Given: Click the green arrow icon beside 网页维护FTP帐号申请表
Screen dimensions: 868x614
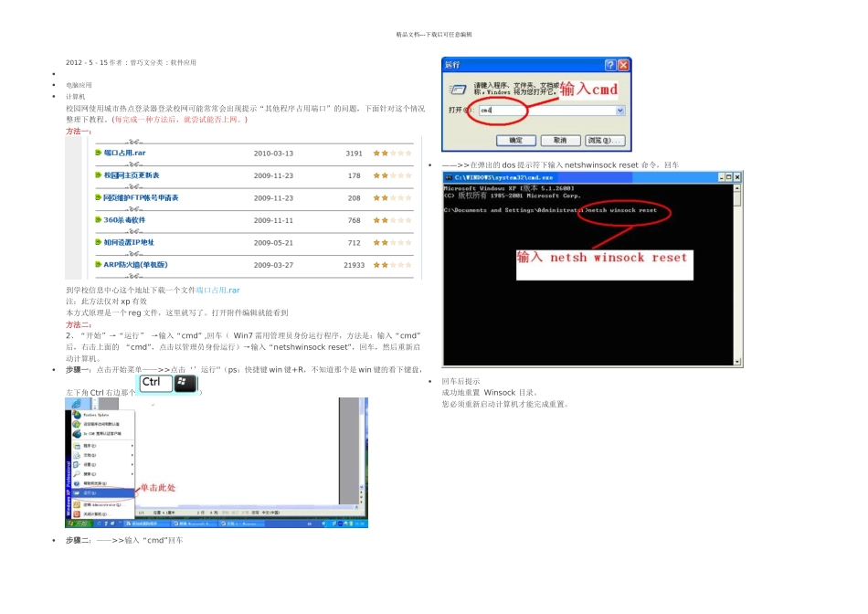Looking at the screenshot, I should [98, 197].
